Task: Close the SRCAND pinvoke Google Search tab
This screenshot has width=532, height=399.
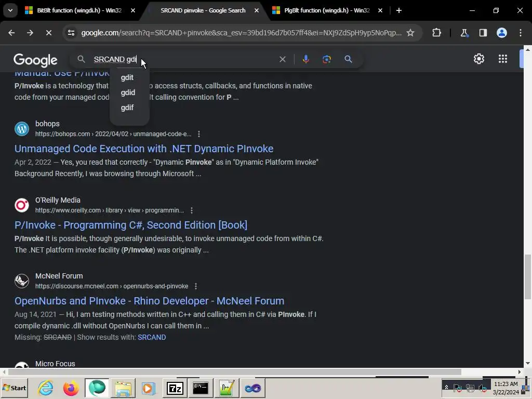Action: 257,10
